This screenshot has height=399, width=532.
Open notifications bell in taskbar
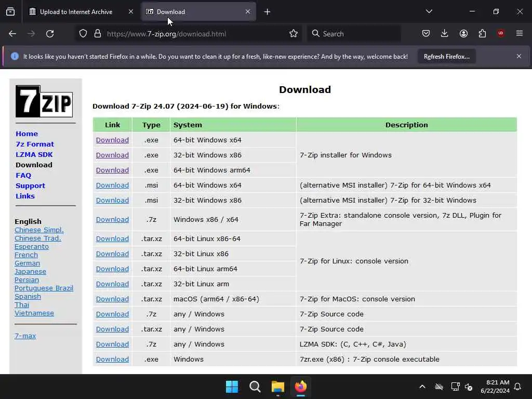tap(518, 387)
